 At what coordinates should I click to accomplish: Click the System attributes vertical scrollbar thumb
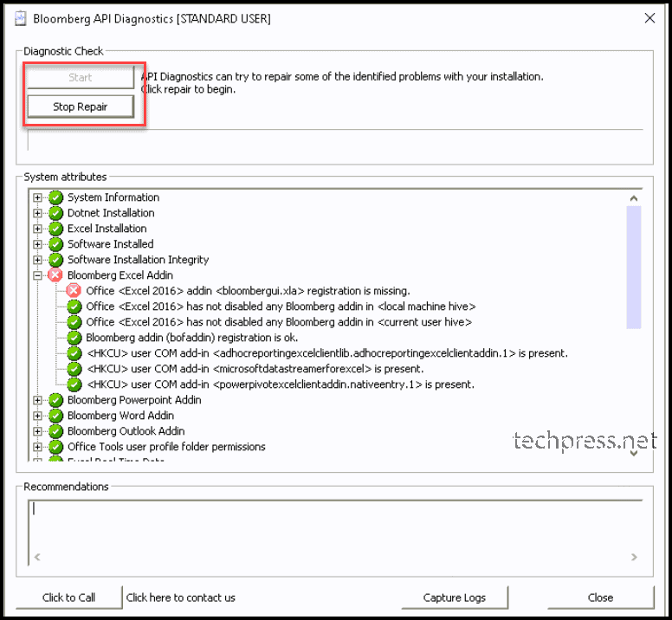(633, 268)
